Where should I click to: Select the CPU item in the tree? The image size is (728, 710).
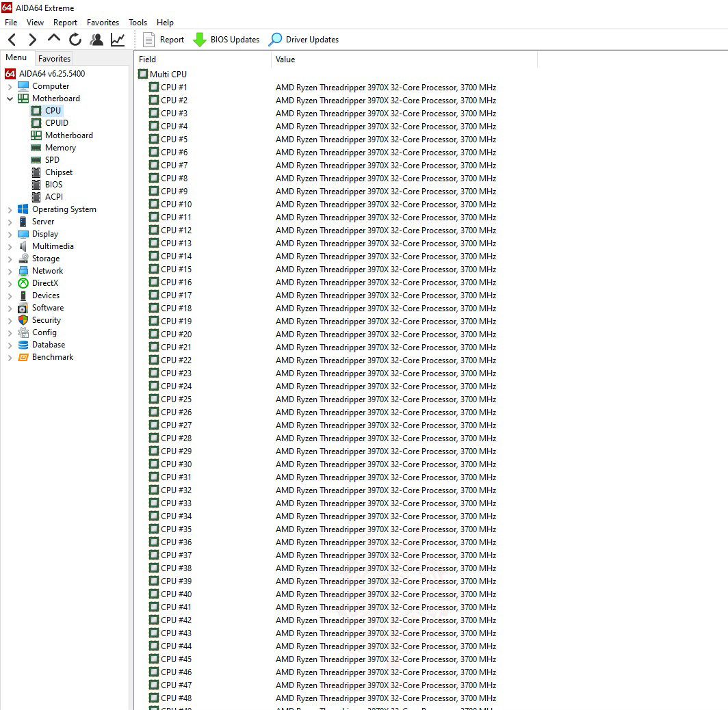tap(53, 111)
